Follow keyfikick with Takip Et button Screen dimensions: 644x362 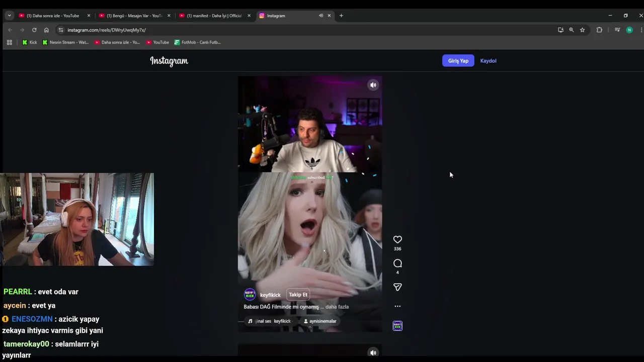pos(298,295)
